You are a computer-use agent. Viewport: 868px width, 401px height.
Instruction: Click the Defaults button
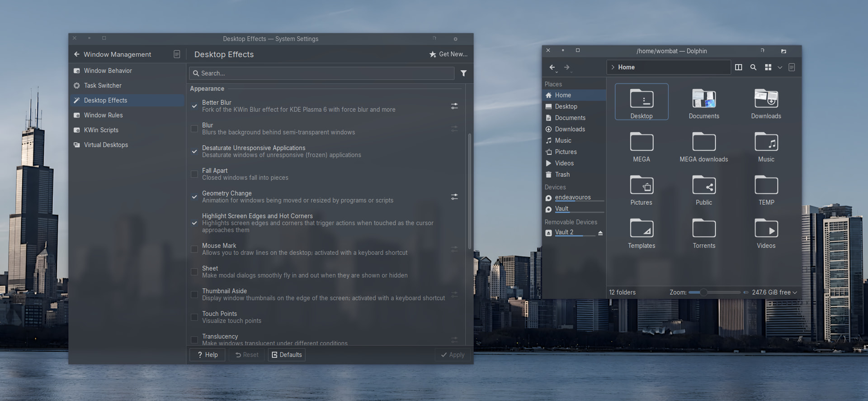[287, 355]
